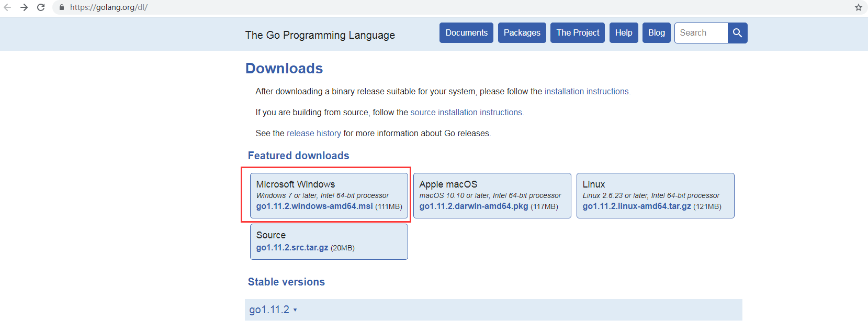Open The Project menu item

578,32
